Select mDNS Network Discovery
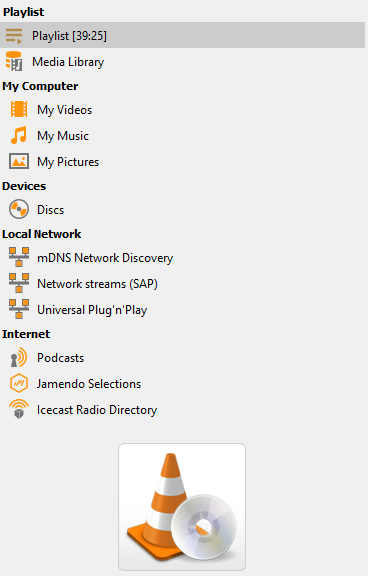Screen dimensions: 368x576 pyautogui.click(x=105, y=258)
